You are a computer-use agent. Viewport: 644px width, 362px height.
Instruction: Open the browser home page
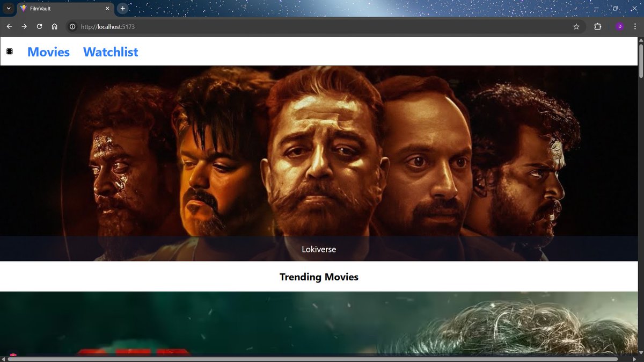(x=54, y=26)
